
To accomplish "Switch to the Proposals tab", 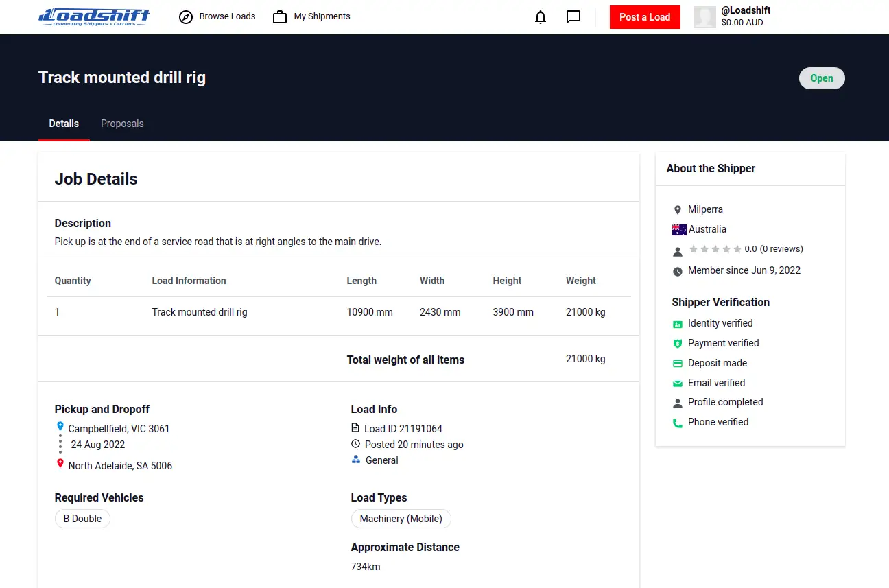I will 122,124.
